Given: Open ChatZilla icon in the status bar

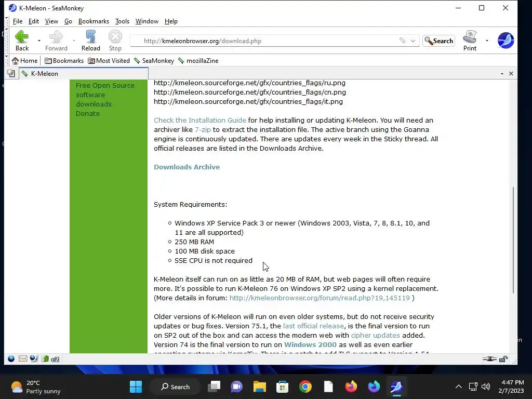Looking at the screenshot, I should [x=55, y=359].
